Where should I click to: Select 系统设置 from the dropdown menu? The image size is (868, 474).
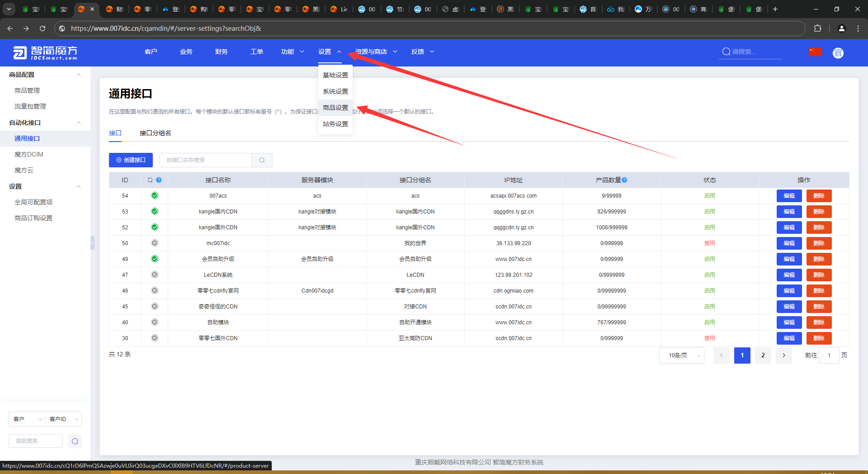(x=335, y=91)
